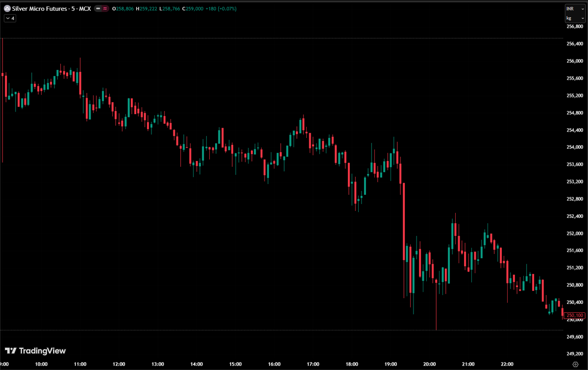Expand the hidden indicators via the chevron arrow
The height and width of the screenshot is (370, 588).
pyautogui.click(x=7, y=18)
